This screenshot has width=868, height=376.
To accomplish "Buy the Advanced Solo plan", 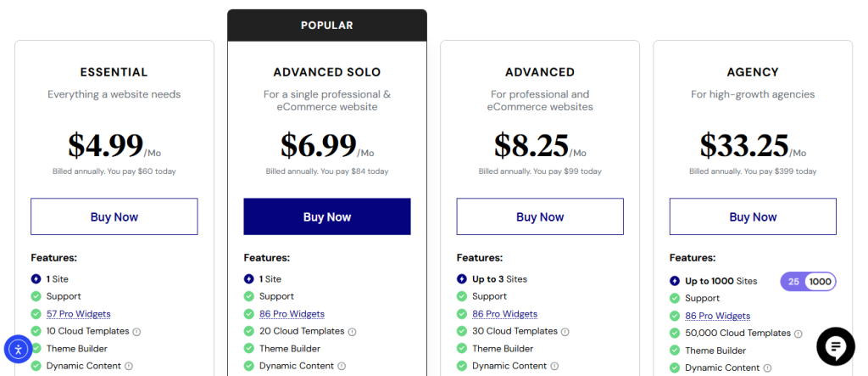I will [327, 217].
